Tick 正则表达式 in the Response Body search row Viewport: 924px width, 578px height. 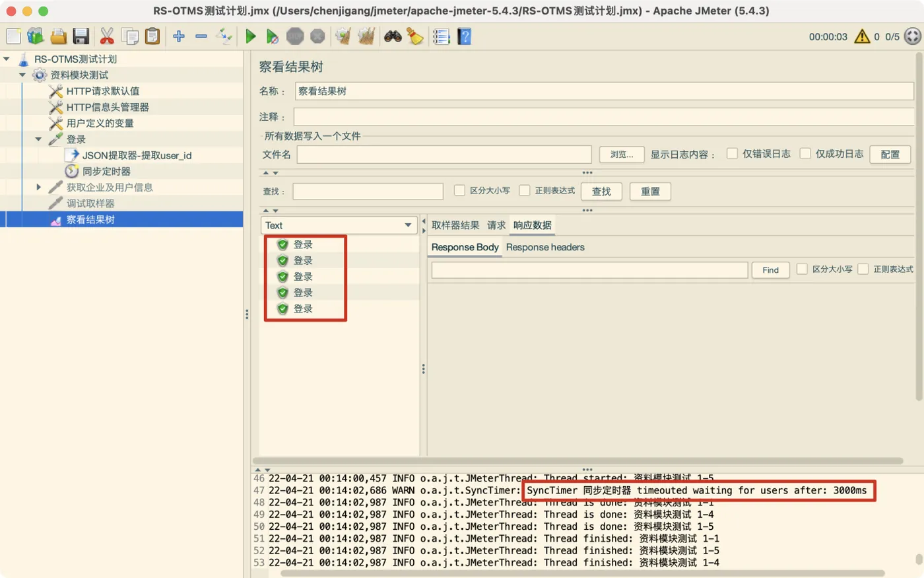tap(863, 269)
